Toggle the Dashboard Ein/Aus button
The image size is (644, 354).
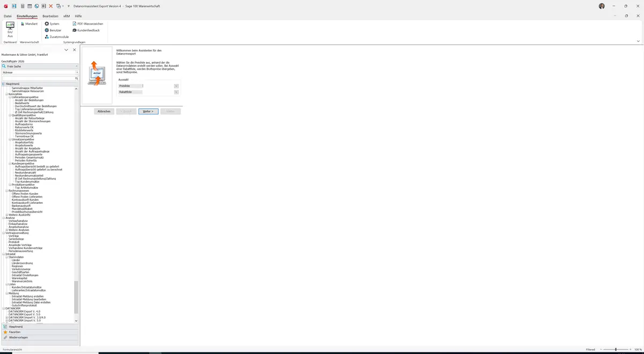[x=10, y=30]
